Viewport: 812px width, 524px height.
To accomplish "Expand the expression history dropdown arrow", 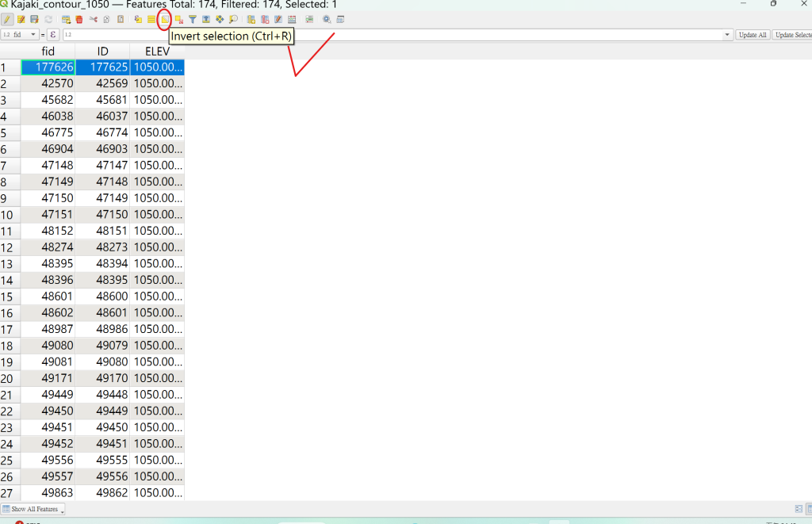I will tap(727, 35).
